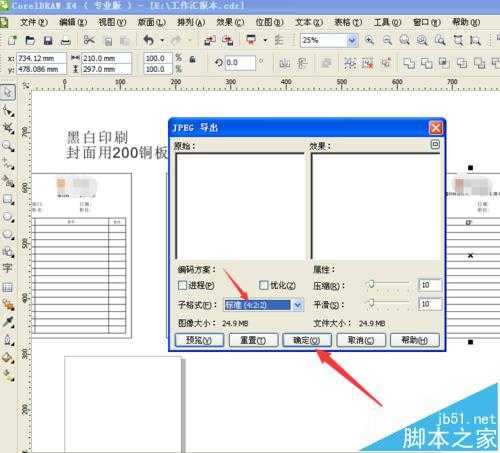500x453 pixels.
Task: Enable the 优化 optimize checkbox
Action: [x=263, y=285]
